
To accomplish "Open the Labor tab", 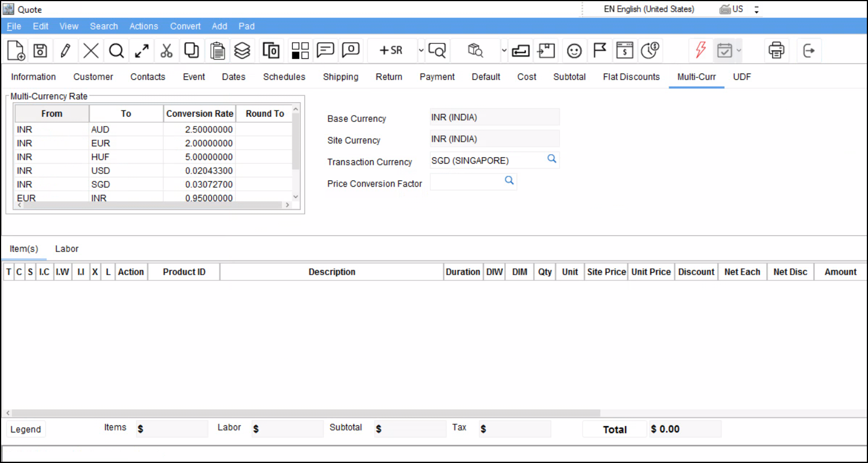I will (x=67, y=249).
